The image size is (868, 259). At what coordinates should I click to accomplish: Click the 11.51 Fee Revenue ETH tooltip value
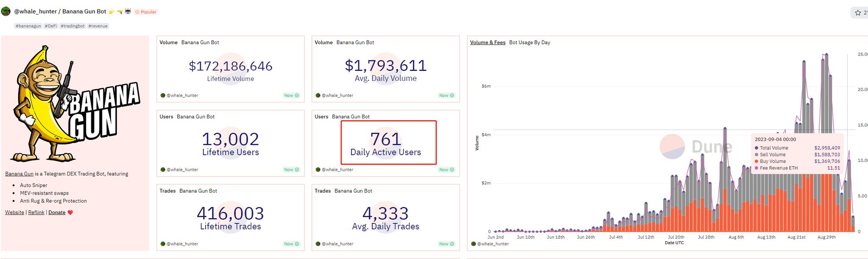tap(833, 168)
